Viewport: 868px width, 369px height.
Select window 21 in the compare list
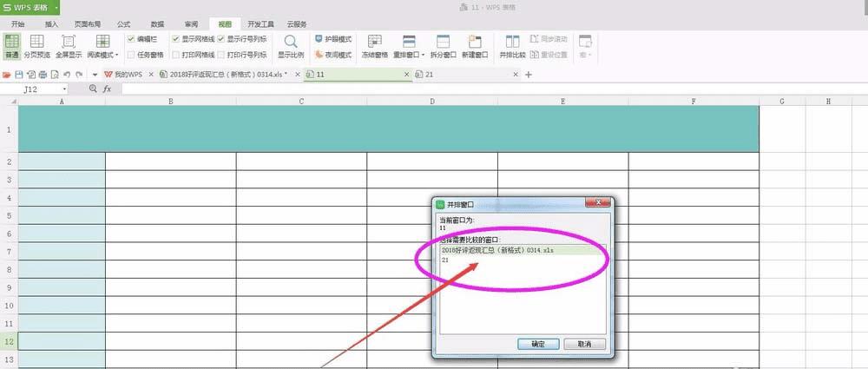point(523,260)
